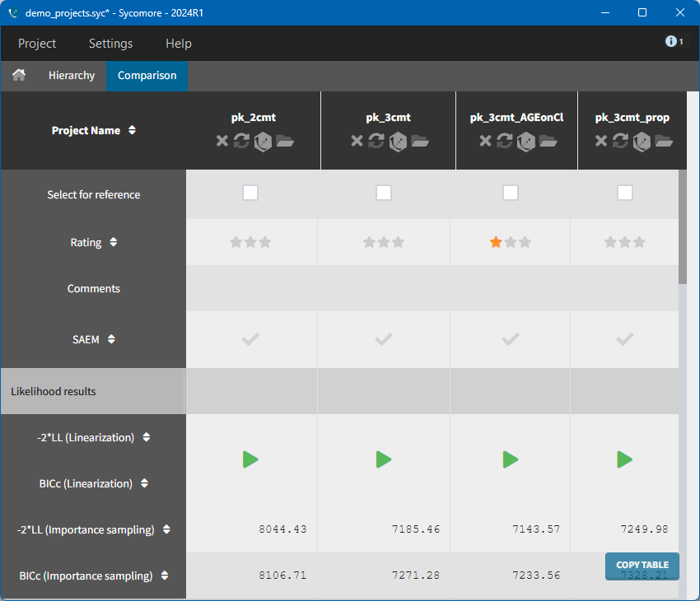
Task: Tick reference checkbox for pk_3cmt_AGEonCl
Action: point(511,193)
